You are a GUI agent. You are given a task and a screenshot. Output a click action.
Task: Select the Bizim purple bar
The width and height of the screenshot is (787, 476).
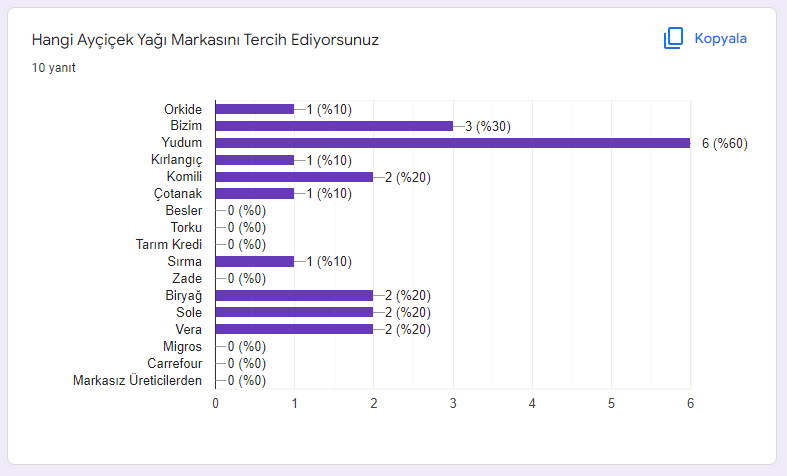[334, 126]
